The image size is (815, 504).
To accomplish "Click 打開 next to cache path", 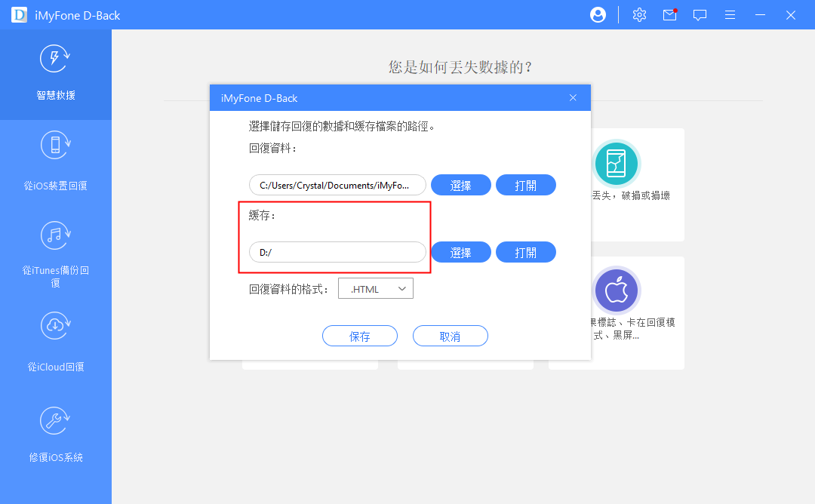I will click(525, 252).
